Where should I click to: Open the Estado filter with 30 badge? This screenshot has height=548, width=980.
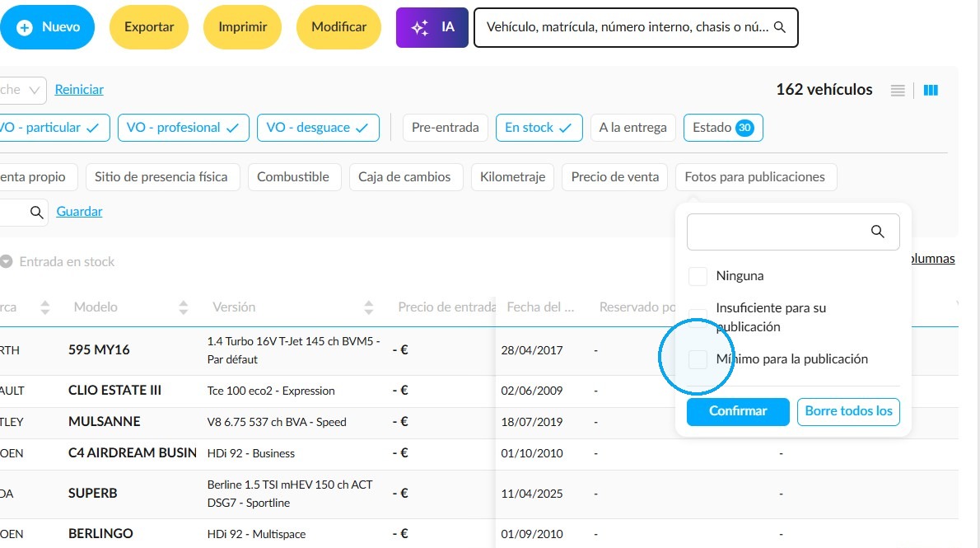[x=723, y=128]
